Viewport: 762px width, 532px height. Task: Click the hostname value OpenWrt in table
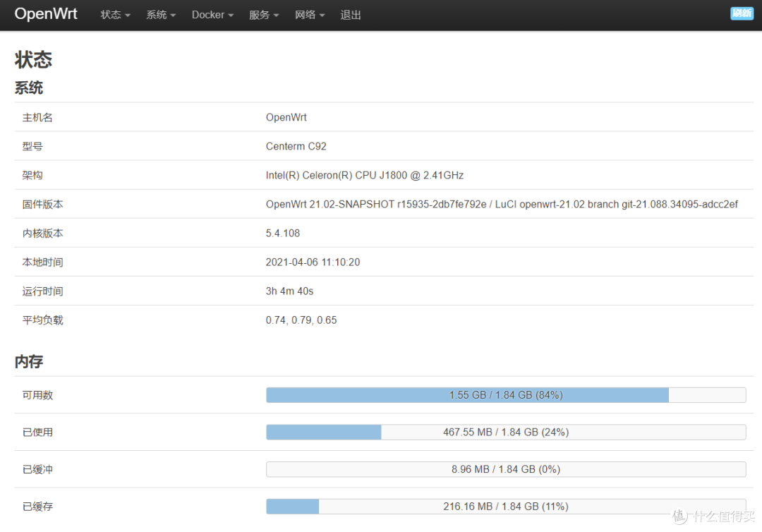click(x=286, y=117)
